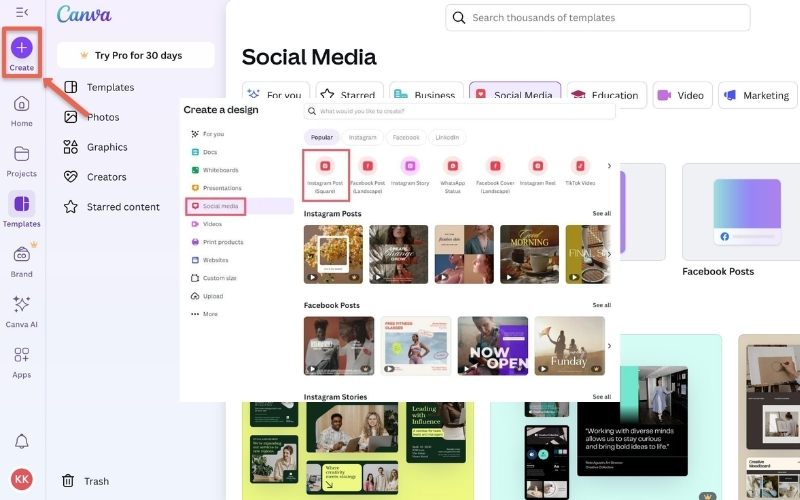
Task: Open Graphics in the side panel
Action: click(95, 147)
